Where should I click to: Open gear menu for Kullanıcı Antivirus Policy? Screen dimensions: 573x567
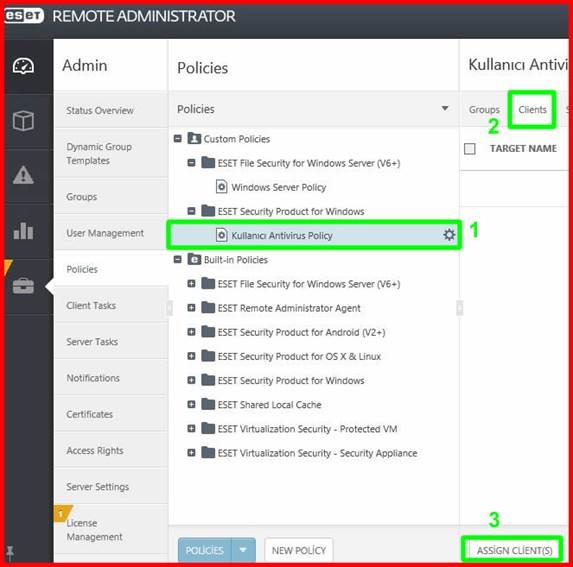pos(449,235)
